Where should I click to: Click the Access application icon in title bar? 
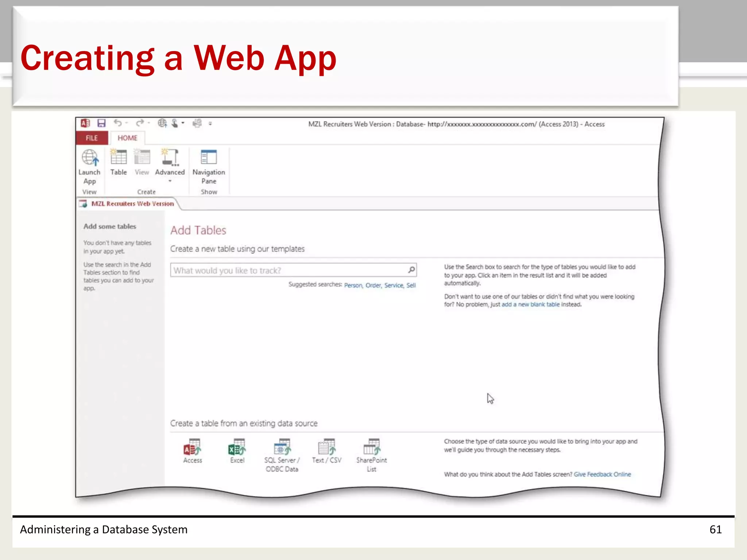tap(85, 123)
